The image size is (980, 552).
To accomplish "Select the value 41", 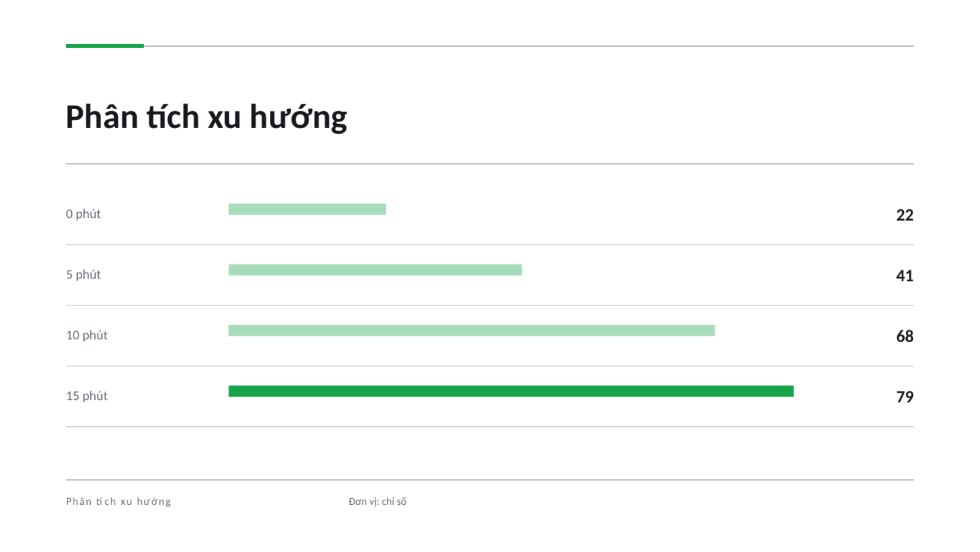I will [x=905, y=276].
